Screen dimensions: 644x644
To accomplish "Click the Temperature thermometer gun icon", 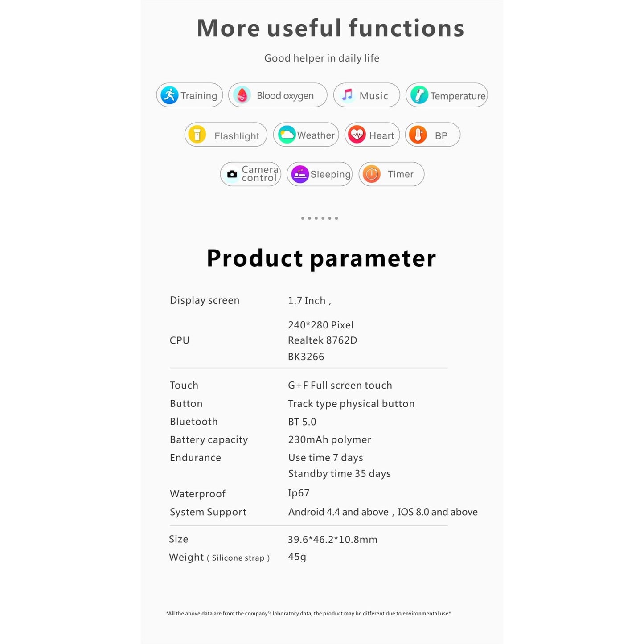I will 419,95.
